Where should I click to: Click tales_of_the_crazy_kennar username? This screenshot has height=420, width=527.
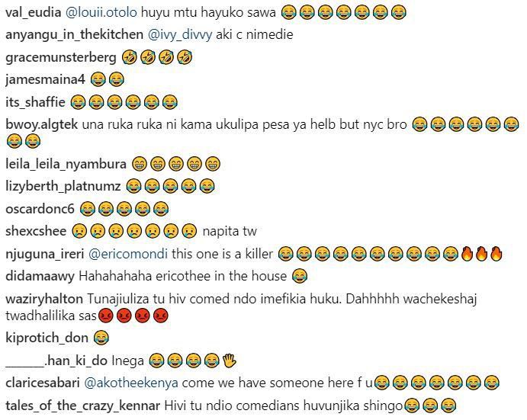[83, 406]
